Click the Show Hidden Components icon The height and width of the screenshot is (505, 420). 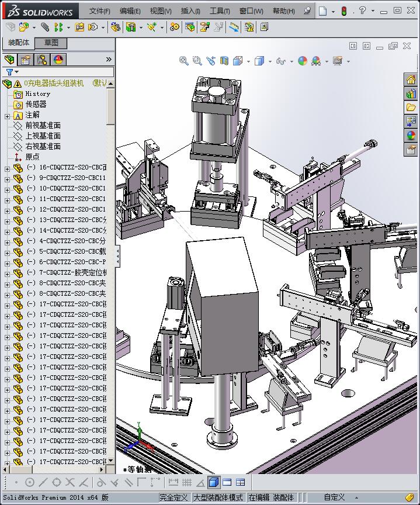pos(116,27)
